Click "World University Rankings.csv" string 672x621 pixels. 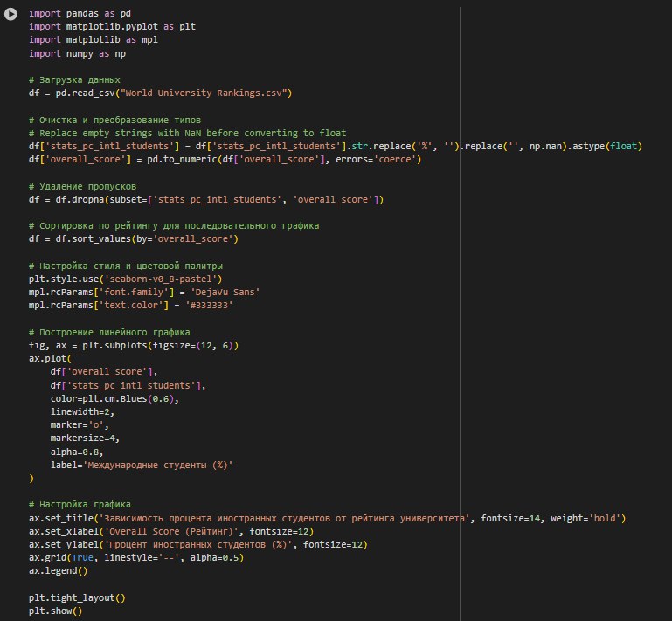coord(204,93)
